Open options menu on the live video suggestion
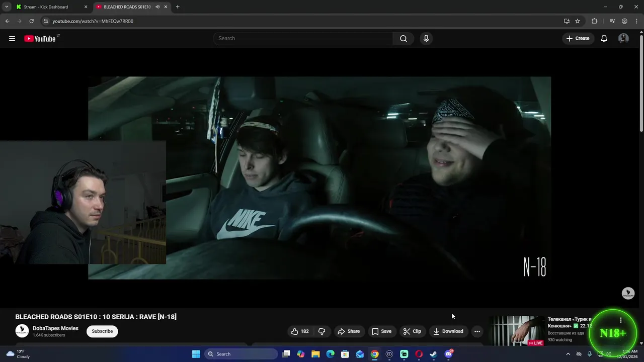Screen dimensions: 644x362 point(620,320)
